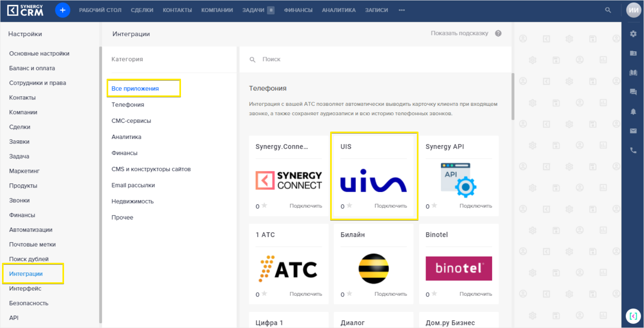The image size is (644, 328).
Task: Select Email рассылки category
Action: click(133, 185)
